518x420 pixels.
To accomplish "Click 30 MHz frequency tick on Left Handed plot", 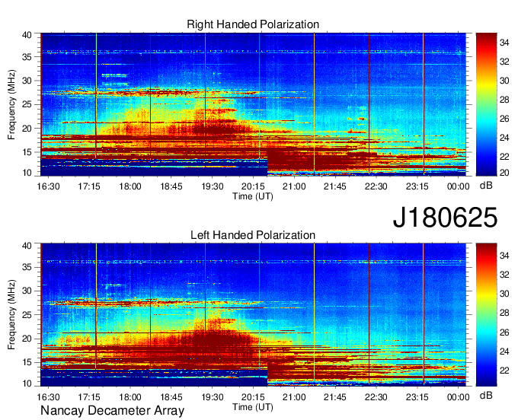I will tap(27, 291).
